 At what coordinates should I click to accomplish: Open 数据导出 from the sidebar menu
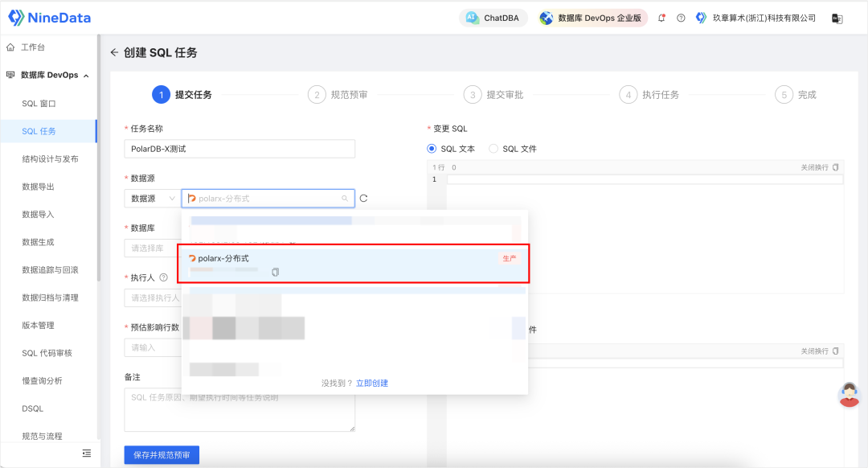pos(39,187)
